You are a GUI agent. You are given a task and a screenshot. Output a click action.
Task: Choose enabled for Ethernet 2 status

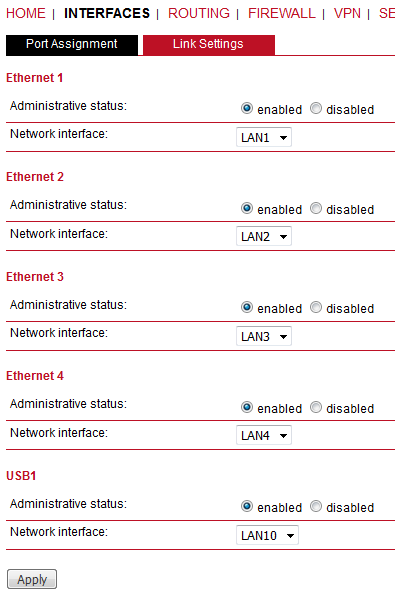point(247,209)
